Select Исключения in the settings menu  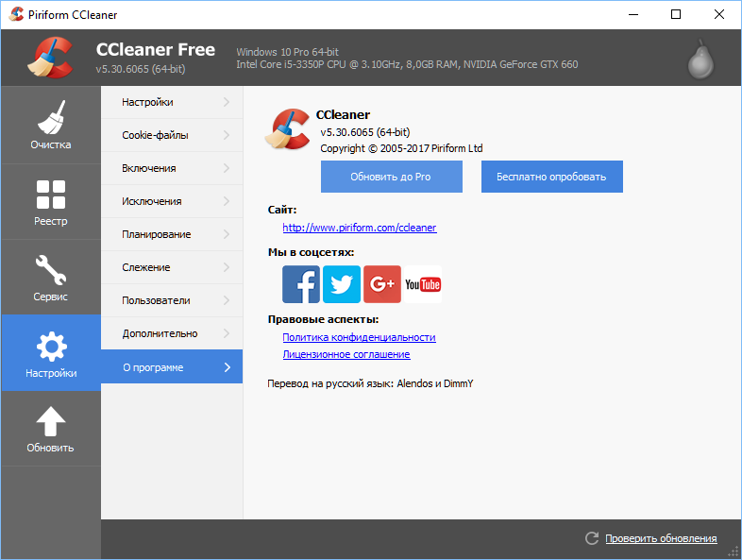tap(152, 201)
